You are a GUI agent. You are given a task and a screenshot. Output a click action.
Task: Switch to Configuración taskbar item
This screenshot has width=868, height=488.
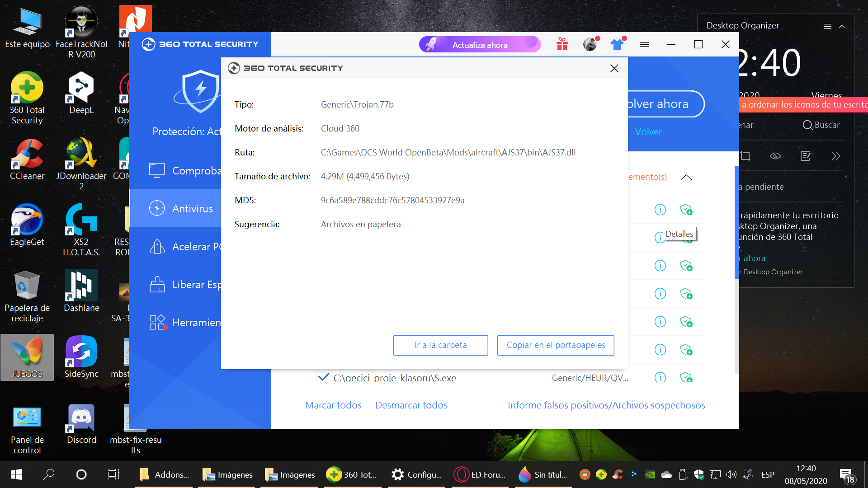417,474
